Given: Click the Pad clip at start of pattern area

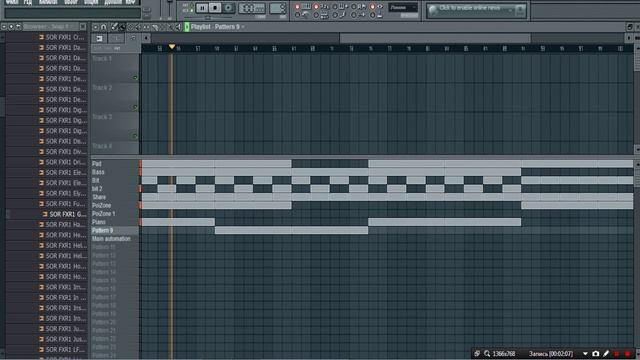Looking at the screenshot, I should pos(178,164).
